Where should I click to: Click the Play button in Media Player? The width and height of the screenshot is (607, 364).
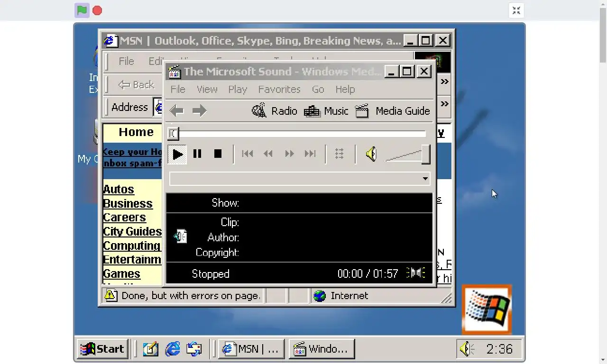(177, 154)
